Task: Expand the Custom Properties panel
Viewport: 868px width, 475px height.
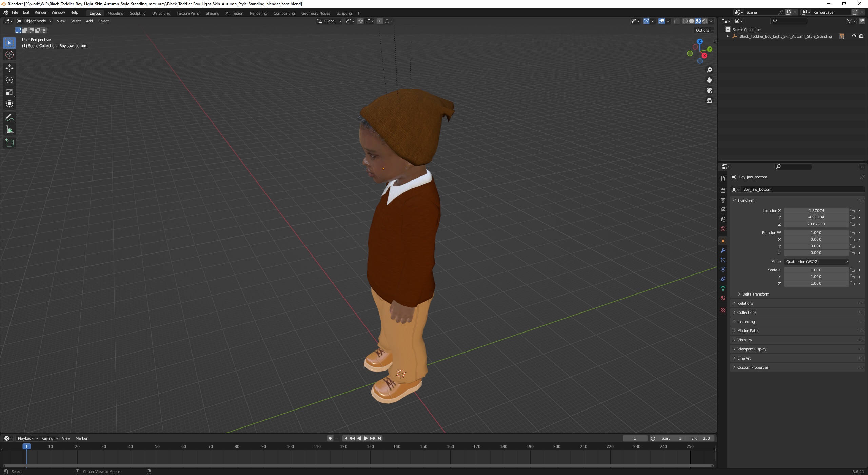Action: point(752,367)
